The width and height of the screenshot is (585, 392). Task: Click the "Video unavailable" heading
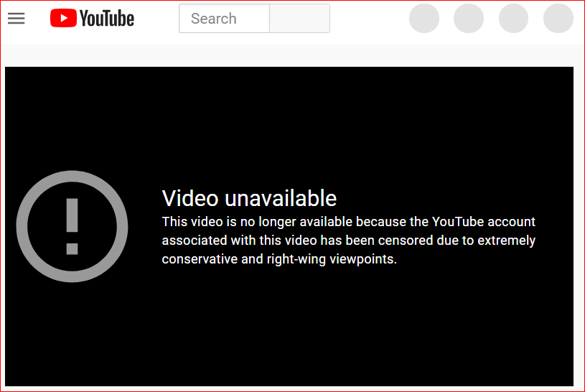point(249,198)
